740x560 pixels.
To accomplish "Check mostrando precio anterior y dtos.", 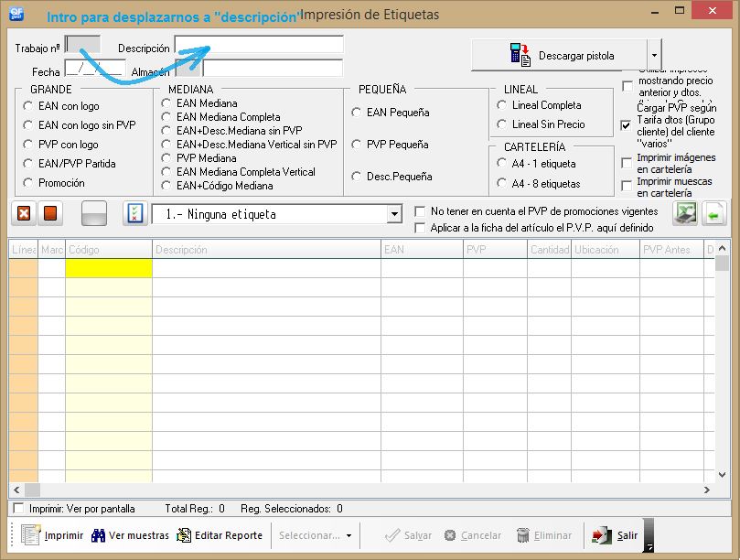I will (x=627, y=86).
